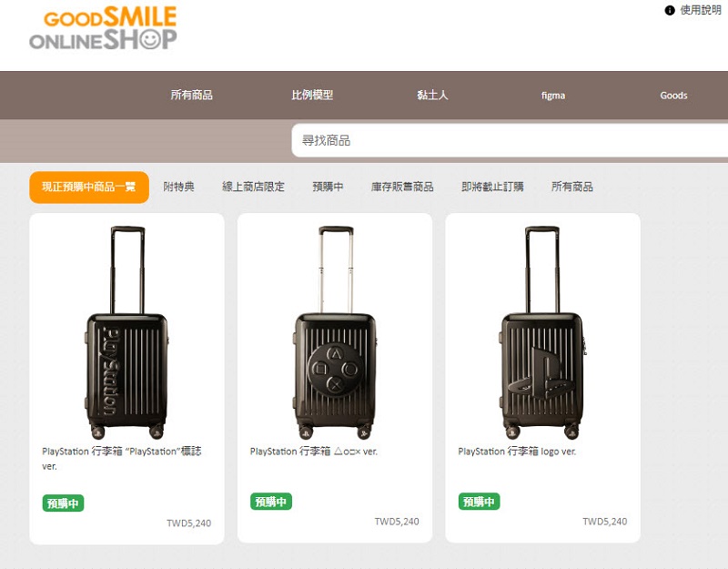
Task: Click the info icon beside 使用說明
Action: pos(670,10)
